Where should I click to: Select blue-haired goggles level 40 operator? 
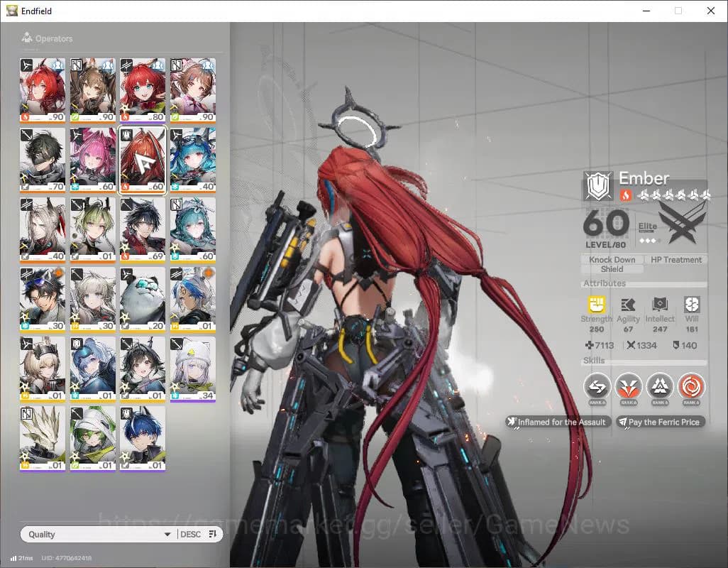point(193,160)
